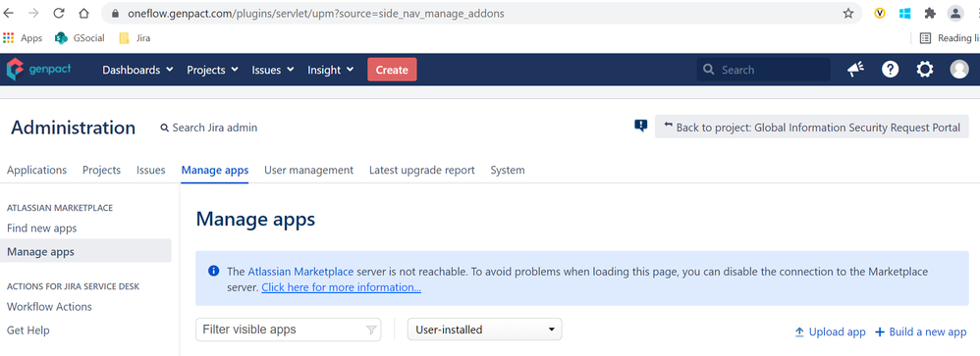Open the megaphone feedback icon
980x356 pixels.
tap(855, 70)
